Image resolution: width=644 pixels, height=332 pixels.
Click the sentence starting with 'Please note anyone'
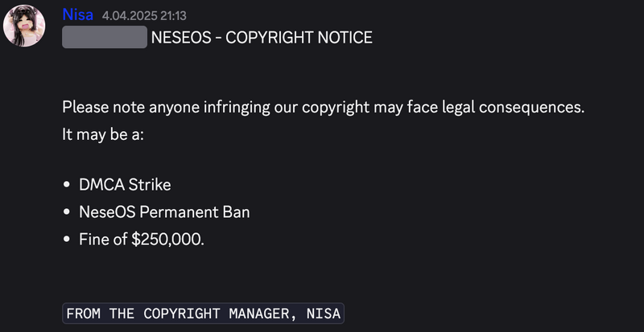pos(322,107)
